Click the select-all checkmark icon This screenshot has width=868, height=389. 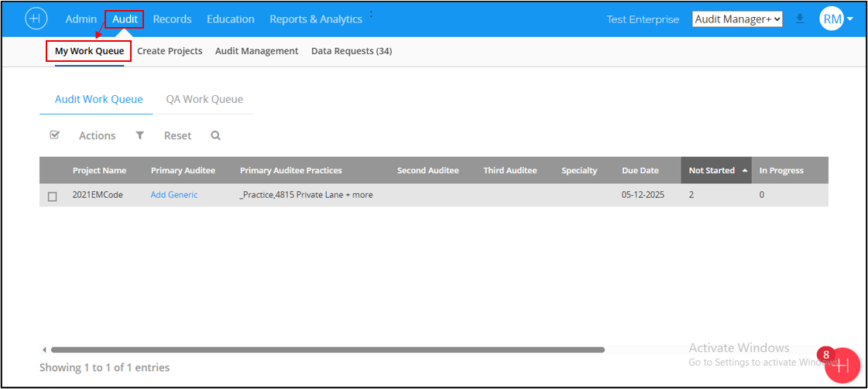pyautogui.click(x=54, y=135)
